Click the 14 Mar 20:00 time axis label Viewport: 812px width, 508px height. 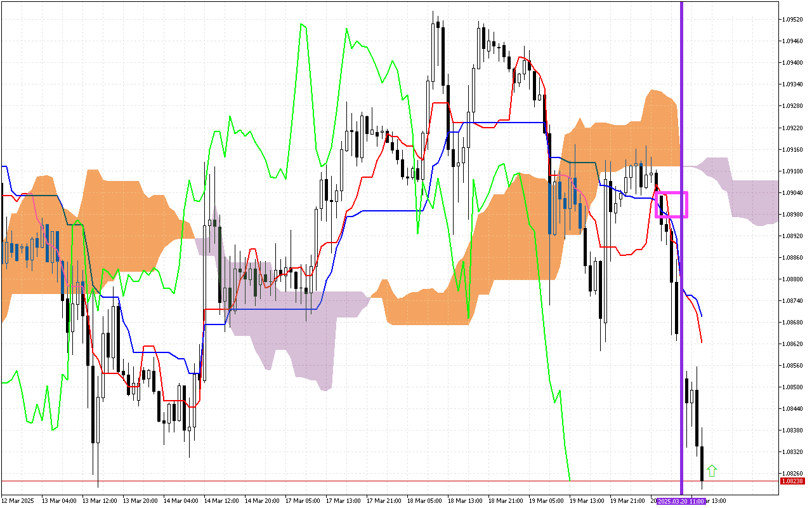coord(261,501)
